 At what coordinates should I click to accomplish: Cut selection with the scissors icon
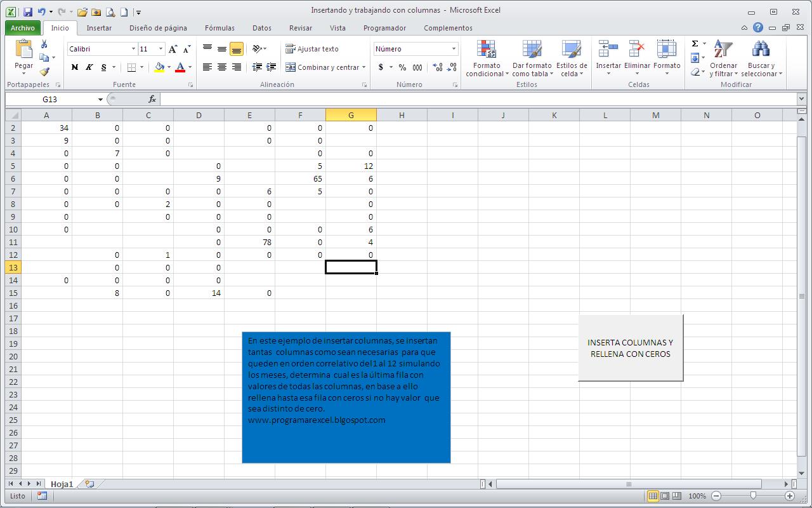pos(44,44)
